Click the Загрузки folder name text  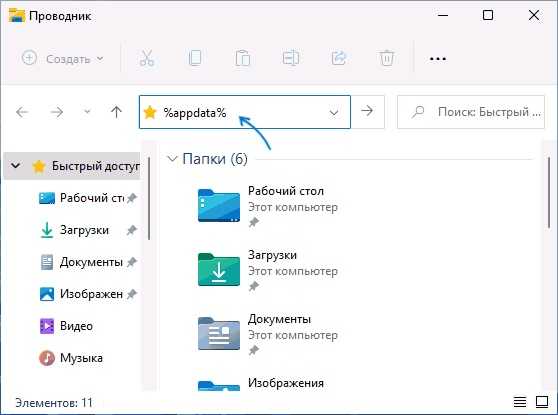273,255
